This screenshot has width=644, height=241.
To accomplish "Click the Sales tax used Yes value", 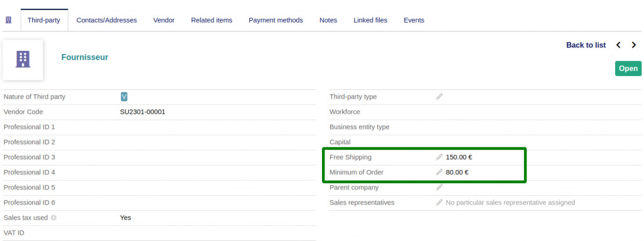I will (x=126, y=218).
